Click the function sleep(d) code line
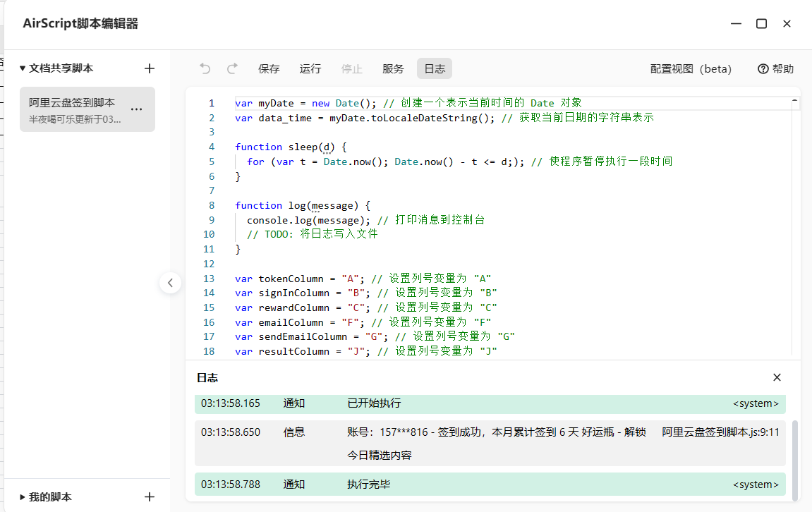 [291, 147]
